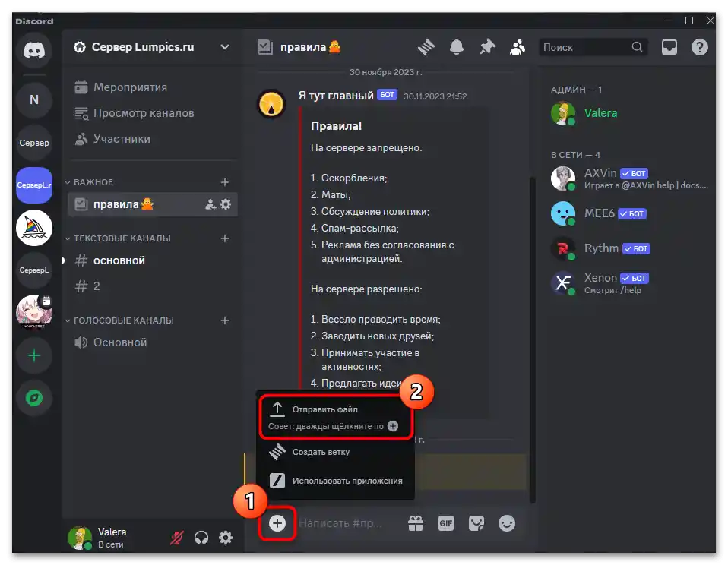Click the Я тут главный bot avatar
This screenshot has width=728, height=565.
[271, 104]
